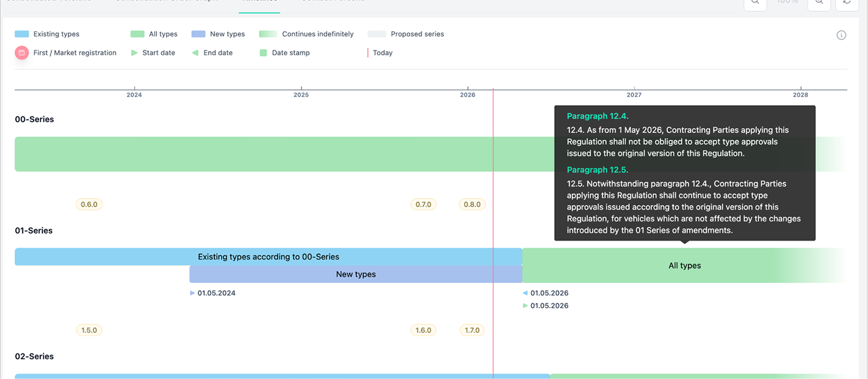Click the Existing types legend swatch

coord(22,34)
